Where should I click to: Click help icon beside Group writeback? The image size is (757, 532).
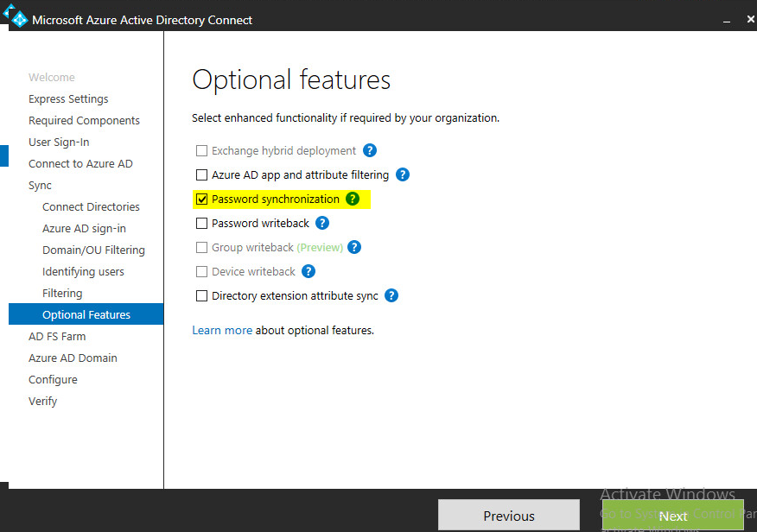tap(353, 247)
